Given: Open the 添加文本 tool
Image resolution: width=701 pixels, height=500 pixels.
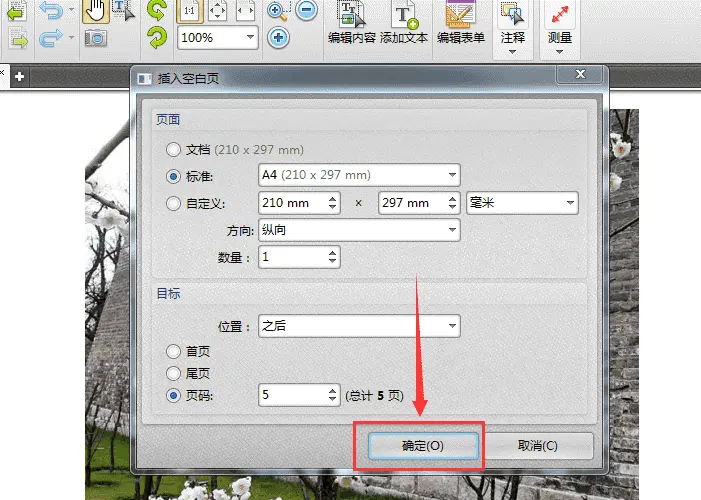Looking at the screenshot, I should pyautogui.click(x=404, y=22).
